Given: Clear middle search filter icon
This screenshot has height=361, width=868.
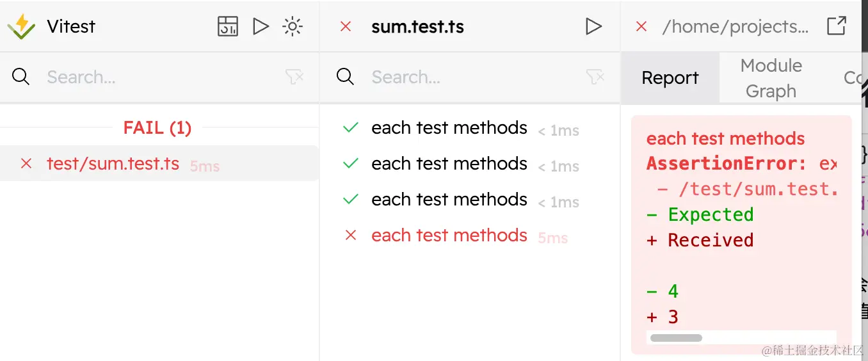Looking at the screenshot, I should 595,77.
